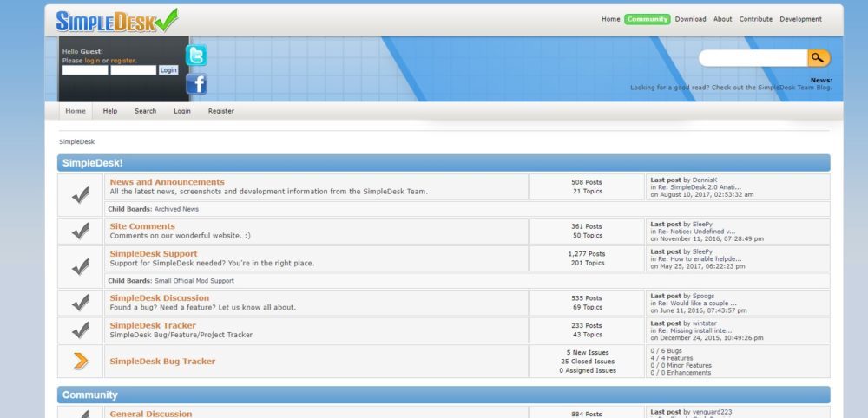
Task: Click the Site Comments checkmark icon
Action: (x=80, y=231)
